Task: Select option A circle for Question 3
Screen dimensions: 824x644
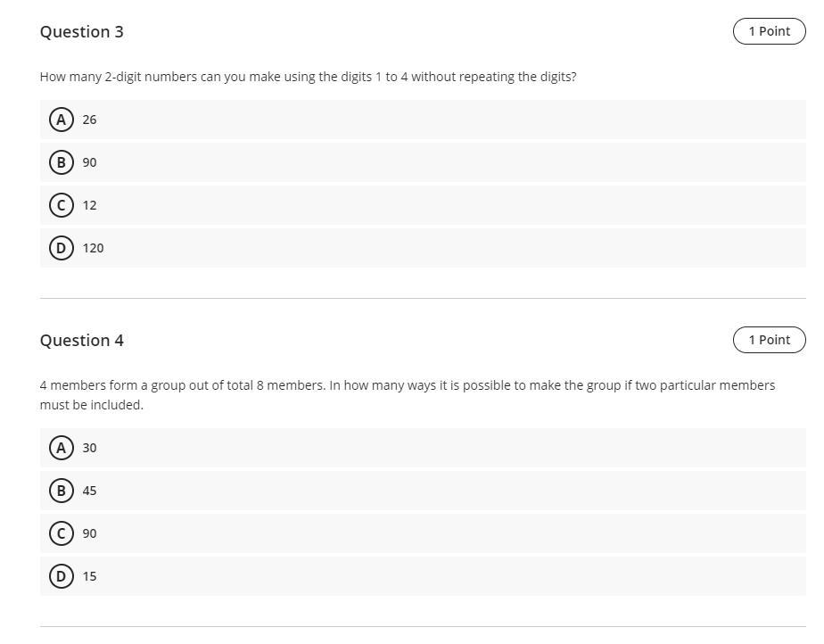Action: click(61, 120)
